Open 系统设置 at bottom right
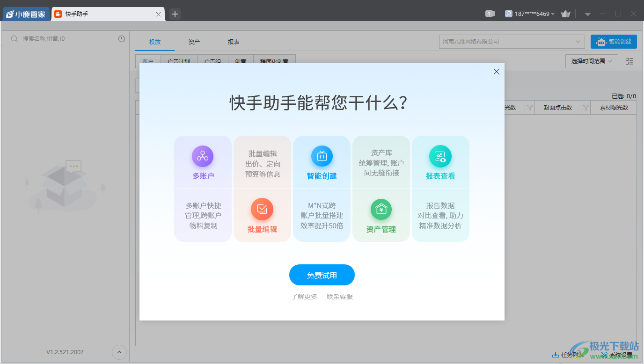This screenshot has width=644, height=364. pyautogui.click(x=617, y=355)
